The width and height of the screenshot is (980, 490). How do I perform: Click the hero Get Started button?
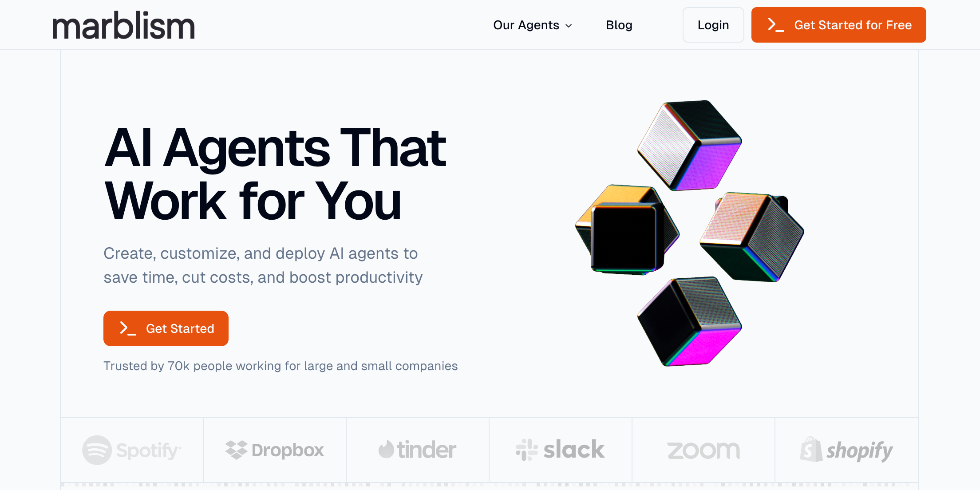click(x=166, y=328)
